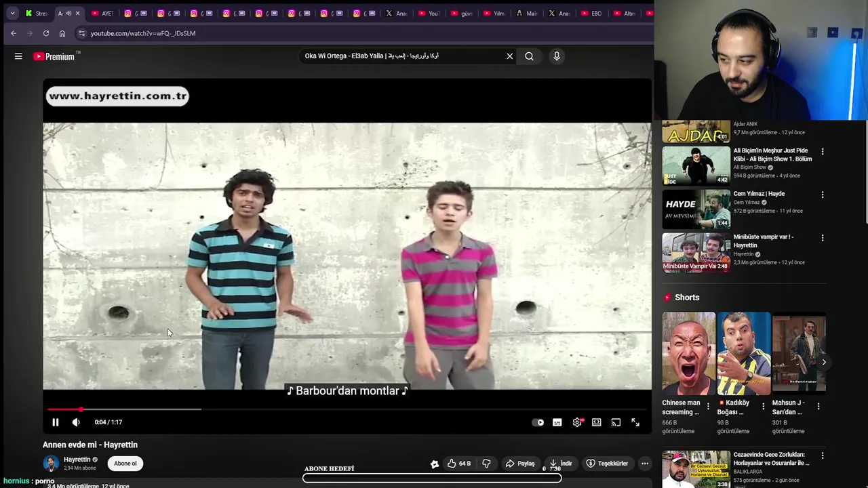Screen dimensions: 868x488
Task: Enter fullscreen mode in player
Action: tap(635, 422)
